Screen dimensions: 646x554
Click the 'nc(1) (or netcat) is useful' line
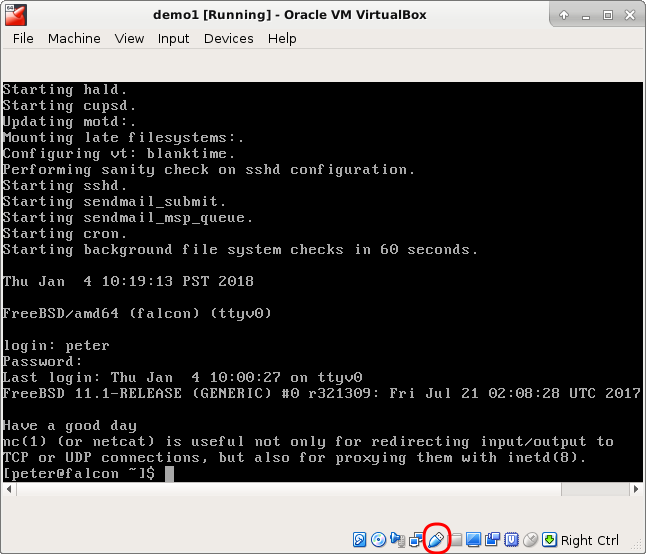click(308, 442)
